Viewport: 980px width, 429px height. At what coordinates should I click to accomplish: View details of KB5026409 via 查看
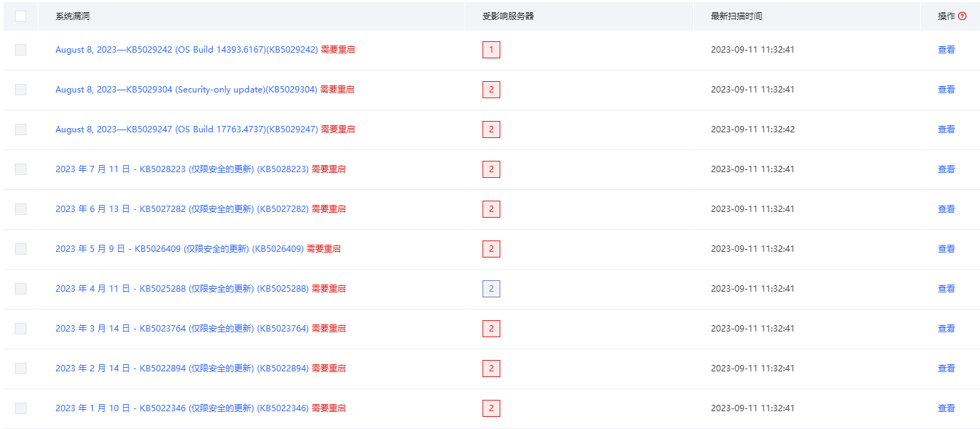click(946, 249)
